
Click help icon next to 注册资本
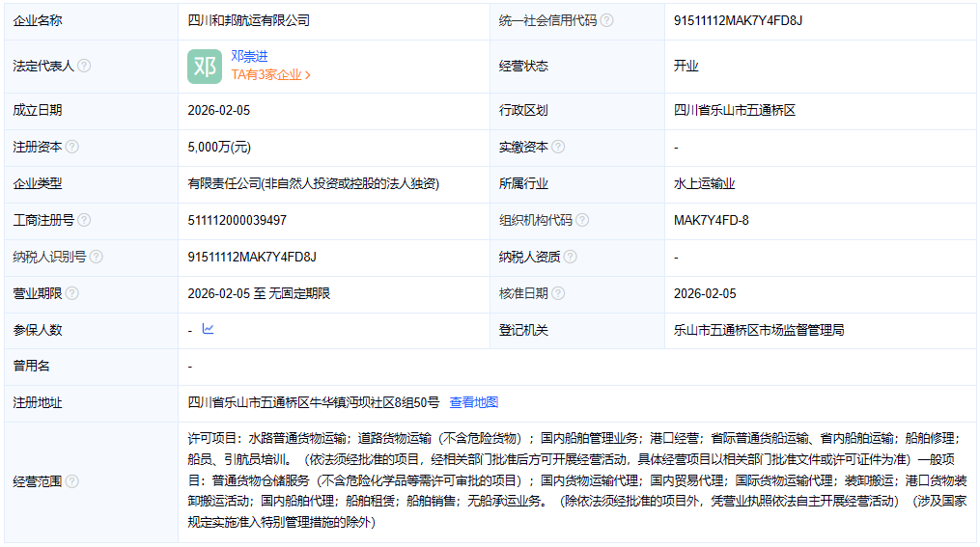72,147
